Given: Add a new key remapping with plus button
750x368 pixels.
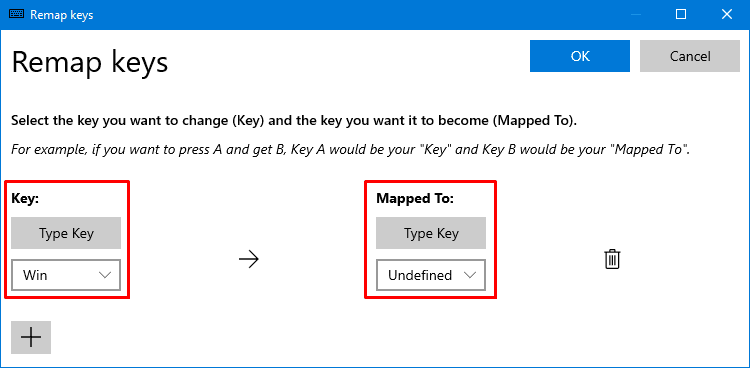Looking at the screenshot, I should pyautogui.click(x=31, y=337).
